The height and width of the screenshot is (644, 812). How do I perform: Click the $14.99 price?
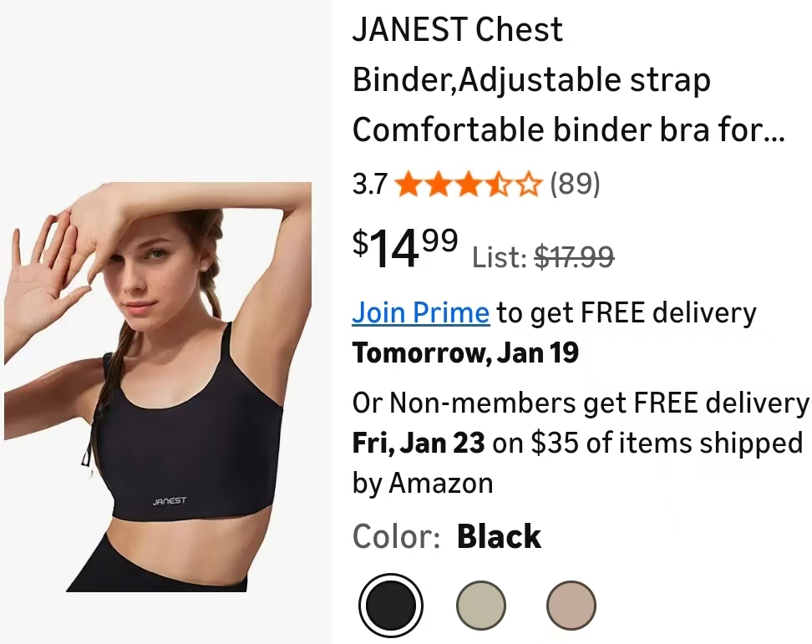click(x=405, y=247)
